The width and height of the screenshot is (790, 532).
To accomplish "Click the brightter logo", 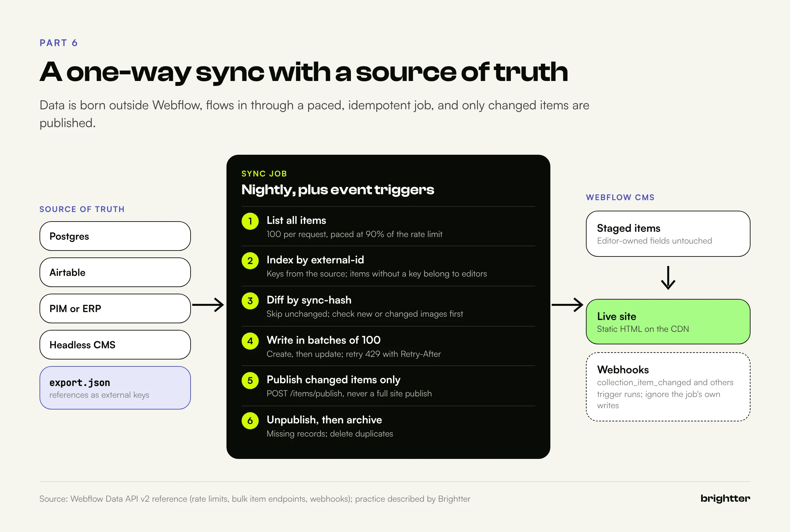I will click(725, 498).
